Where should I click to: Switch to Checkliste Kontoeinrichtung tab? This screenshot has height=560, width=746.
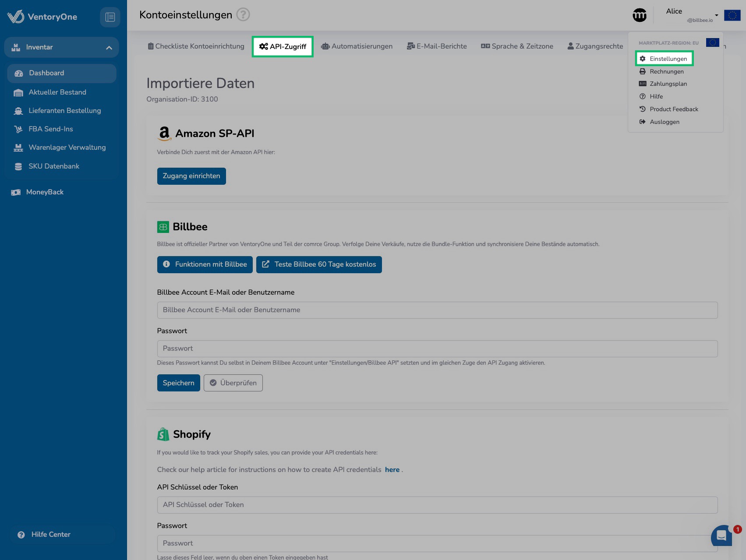pyautogui.click(x=196, y=46)
